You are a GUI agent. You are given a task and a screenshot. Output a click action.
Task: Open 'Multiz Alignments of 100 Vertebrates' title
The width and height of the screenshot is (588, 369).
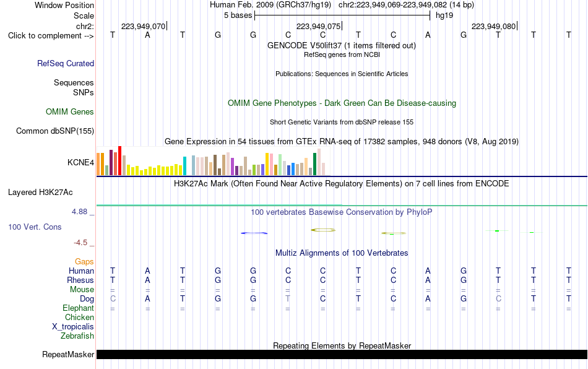[x=342, y=253]
